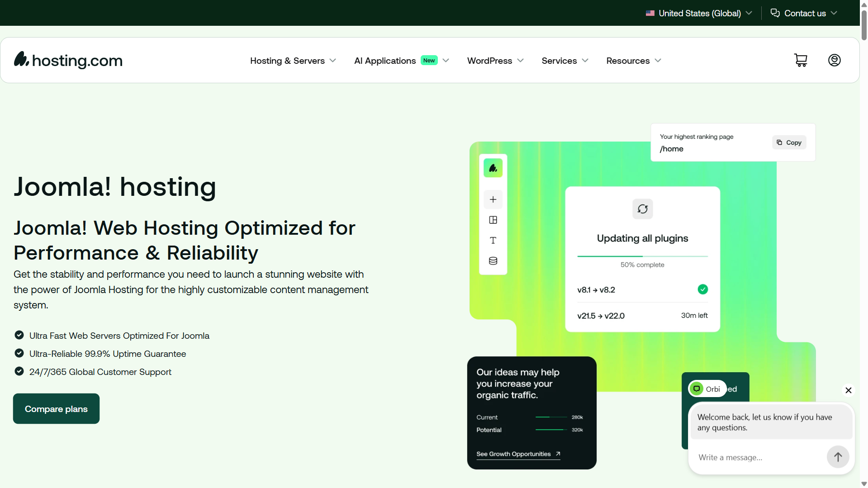Click checkmark beside 24/7/365 Global Customer Support
The width and height of the screenshot is (868, 488).
pos(19,371)
